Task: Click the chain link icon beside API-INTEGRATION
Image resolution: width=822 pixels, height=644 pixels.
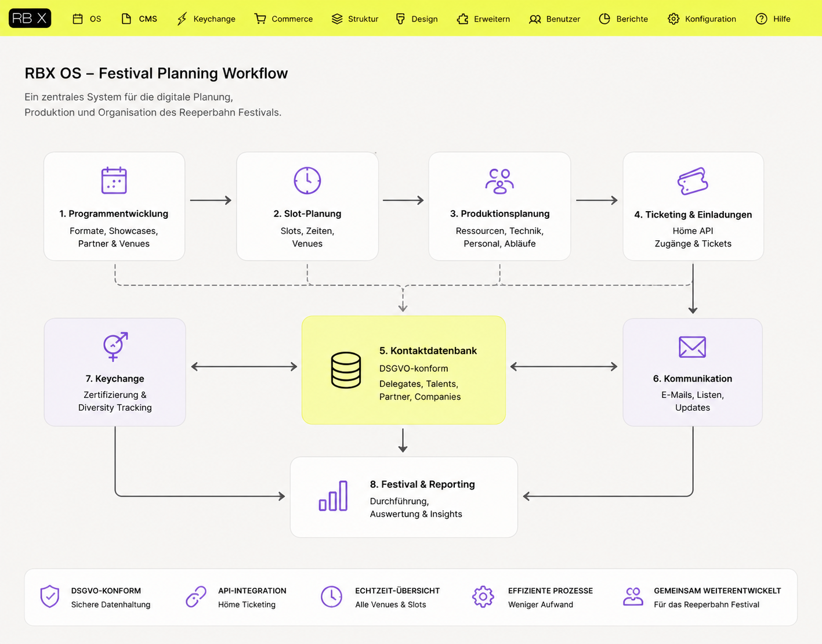Action: tap(196, 596)
